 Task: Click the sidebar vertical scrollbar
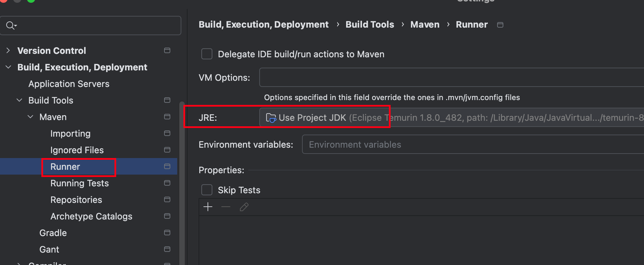point(182,183)
